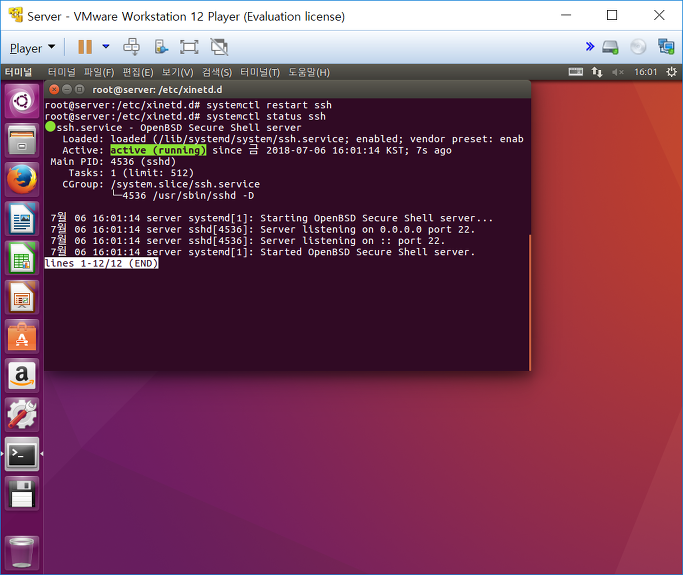Click the terminal title root@server: /etc/xinetd.d

(157, 90)
